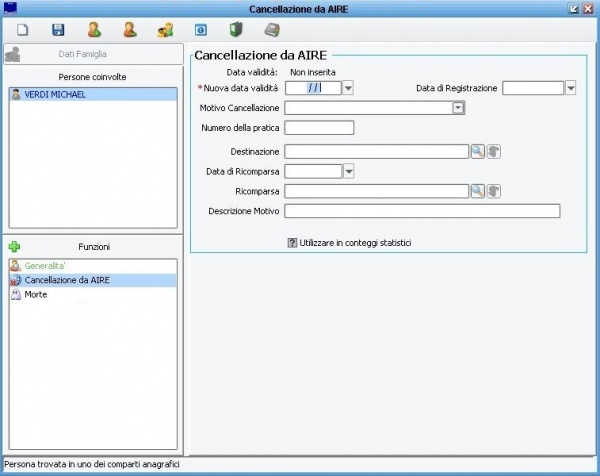600x476 pixels.
Task: Select VERDI MICHAEL in Persone coinvolte
Action: tap(55, 93)
